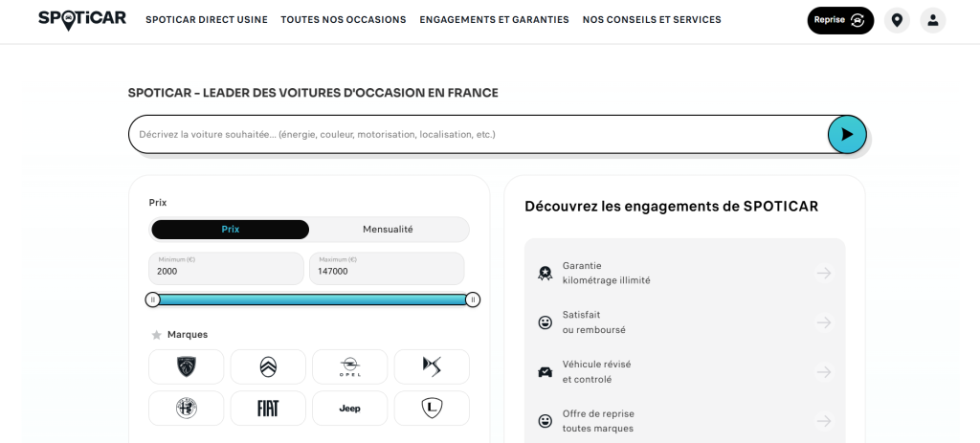Select the DS brand logo

pyautogui.click(x=432, y=366)
